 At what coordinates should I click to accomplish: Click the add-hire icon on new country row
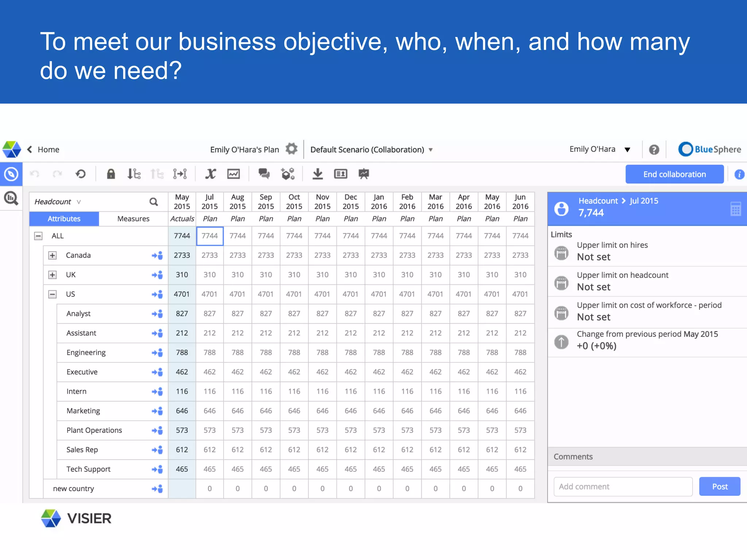coord(157,489)
